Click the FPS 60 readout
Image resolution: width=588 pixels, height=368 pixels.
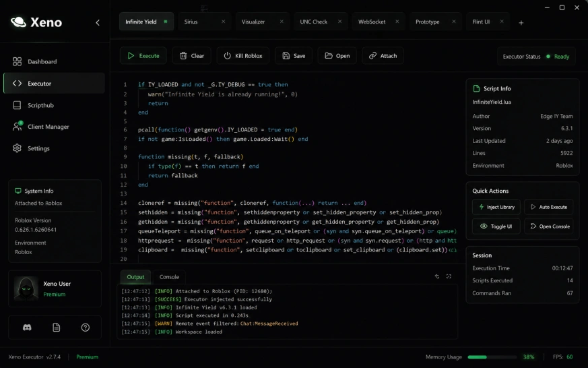point(562,357)
